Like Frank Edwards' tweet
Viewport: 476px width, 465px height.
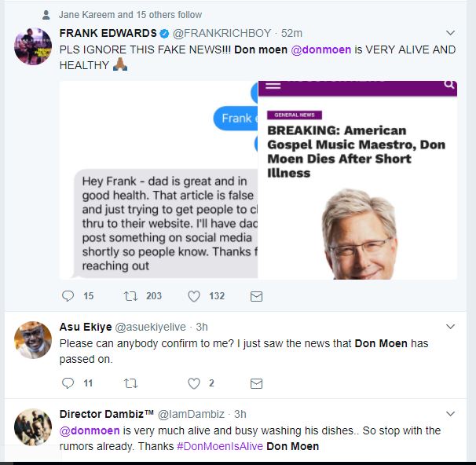[194, 296]
